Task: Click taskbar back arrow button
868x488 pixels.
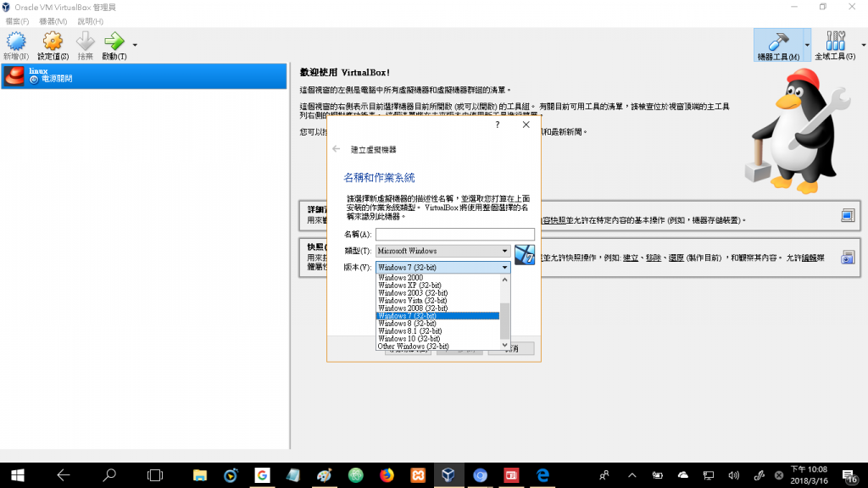Action: 63,475
